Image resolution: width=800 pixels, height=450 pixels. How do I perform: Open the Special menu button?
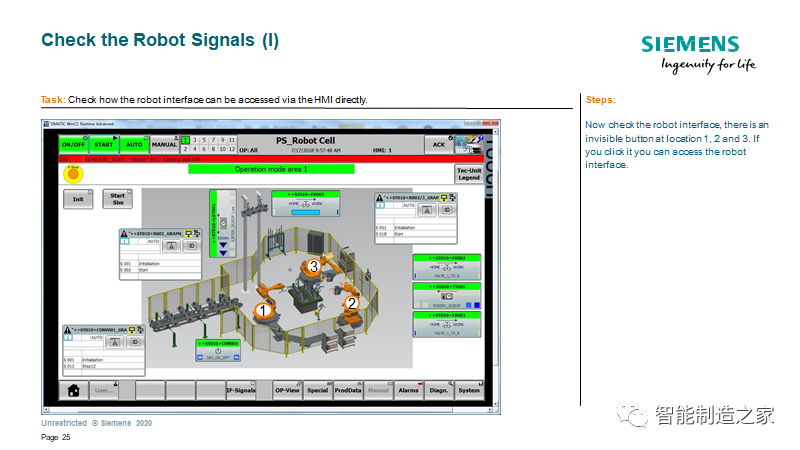(317, 390)
